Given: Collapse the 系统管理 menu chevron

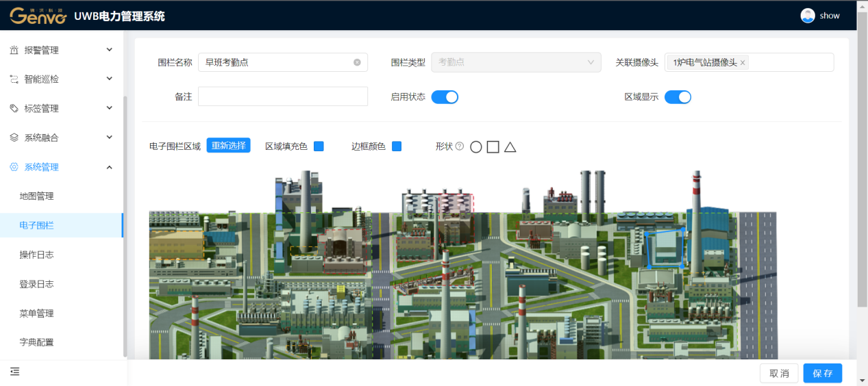Looking at the screenshot, I should coord(110,167).
